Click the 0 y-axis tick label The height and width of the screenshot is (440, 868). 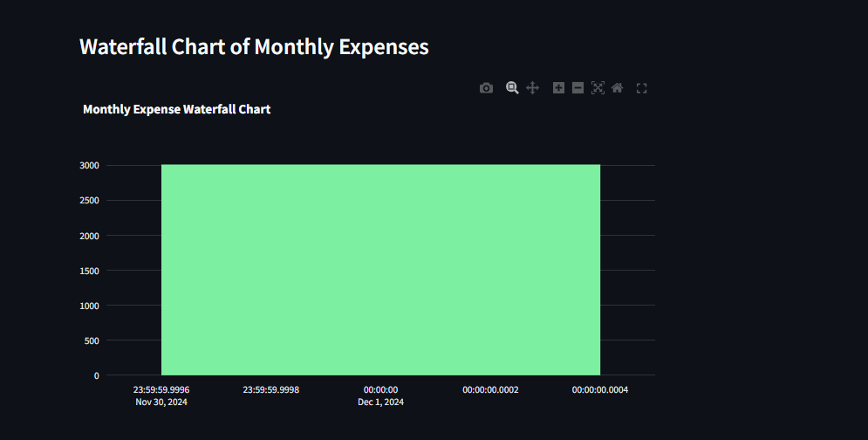tap(96, 375)
